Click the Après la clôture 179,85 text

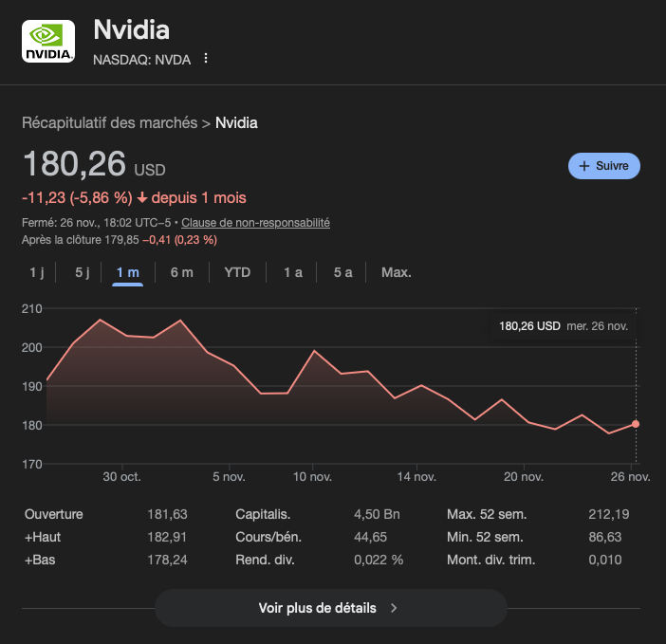(x=81, y=240)
